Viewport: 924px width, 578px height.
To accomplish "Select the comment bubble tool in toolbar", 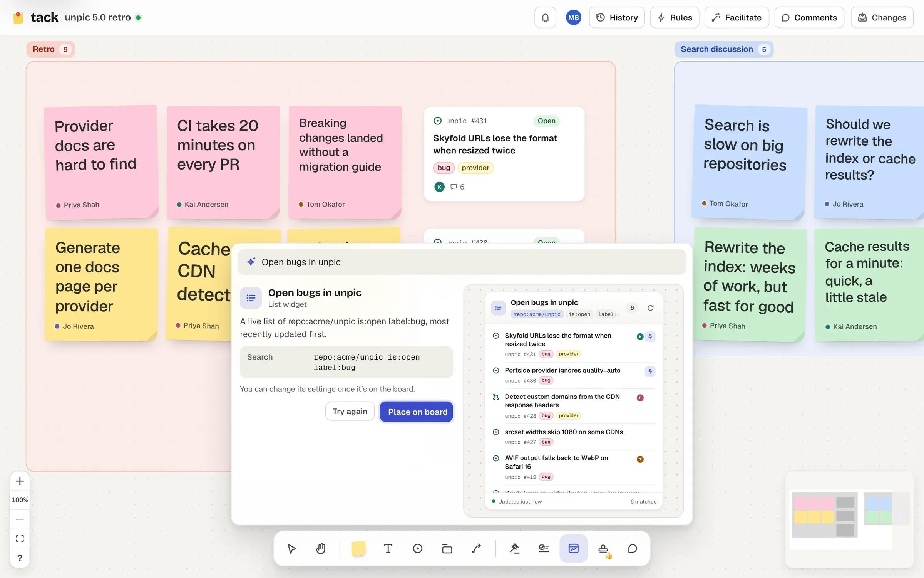I will tap(633, 548).
